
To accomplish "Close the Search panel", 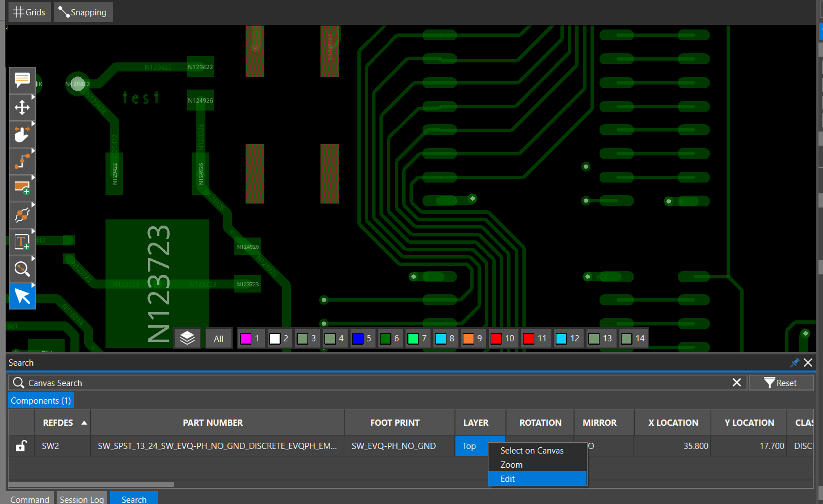I will pyautogui.click(x=808, y=362).
